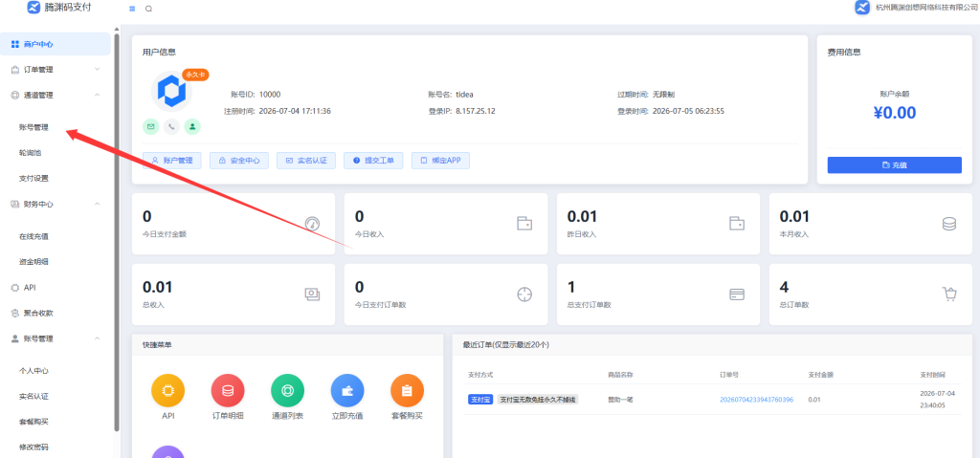Image resolution: width=980 pixels, height=458 pixels.
Task: Click the cash icon on 总收入 card
Action: click(312, 294)
